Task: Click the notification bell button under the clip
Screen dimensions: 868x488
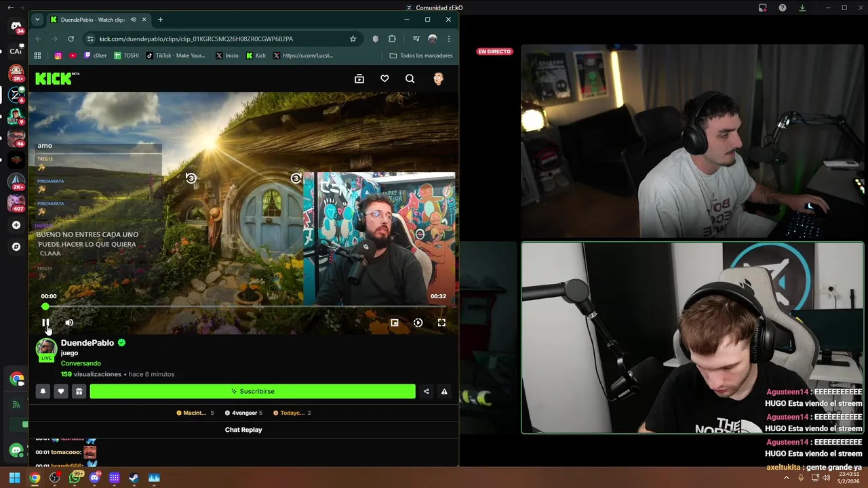Action: (x=43, y=391)
